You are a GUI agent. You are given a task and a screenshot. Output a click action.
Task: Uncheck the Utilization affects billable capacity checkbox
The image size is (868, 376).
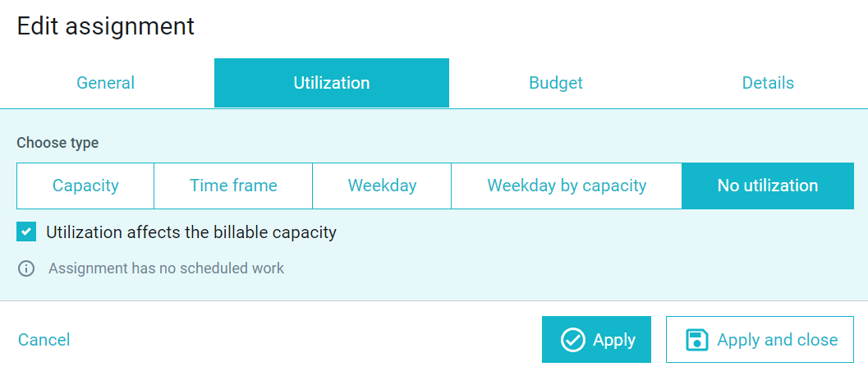pyautogui.click(x=26, y=232)
